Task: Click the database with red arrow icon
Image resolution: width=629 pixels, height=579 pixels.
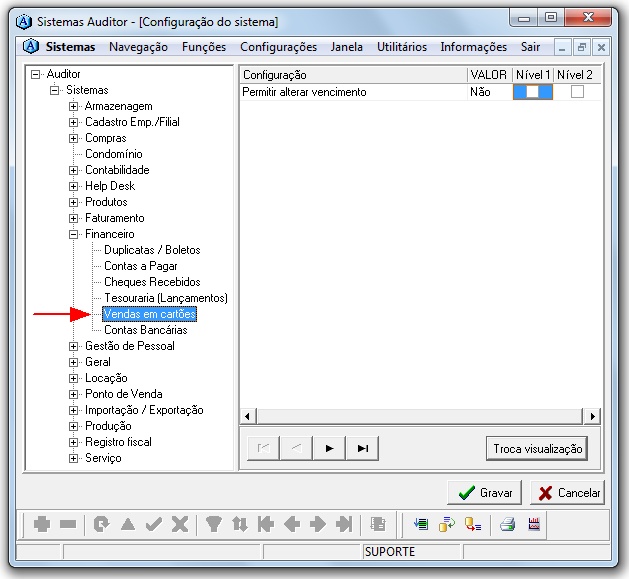Action: point(473,524)
